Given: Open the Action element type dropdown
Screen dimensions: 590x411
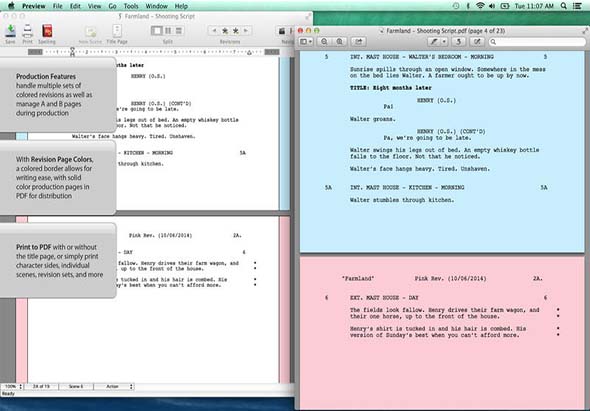Looking at the screenshot, I should 114,387.
